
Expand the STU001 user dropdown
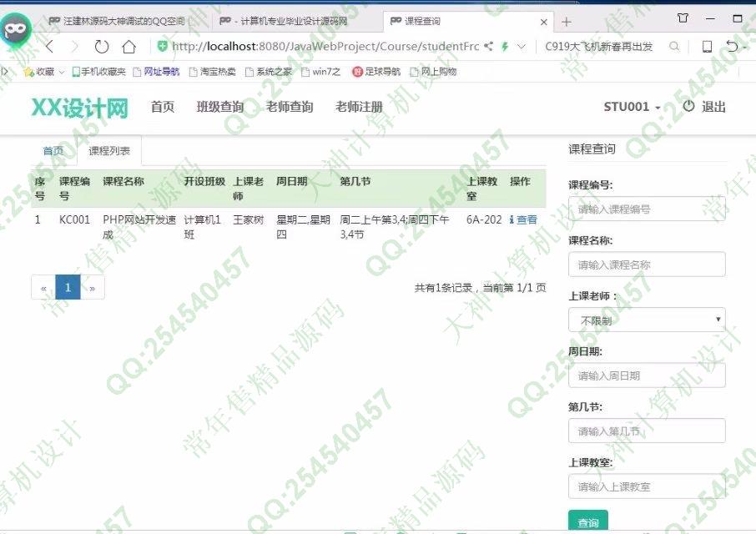[x=632, y=107]
